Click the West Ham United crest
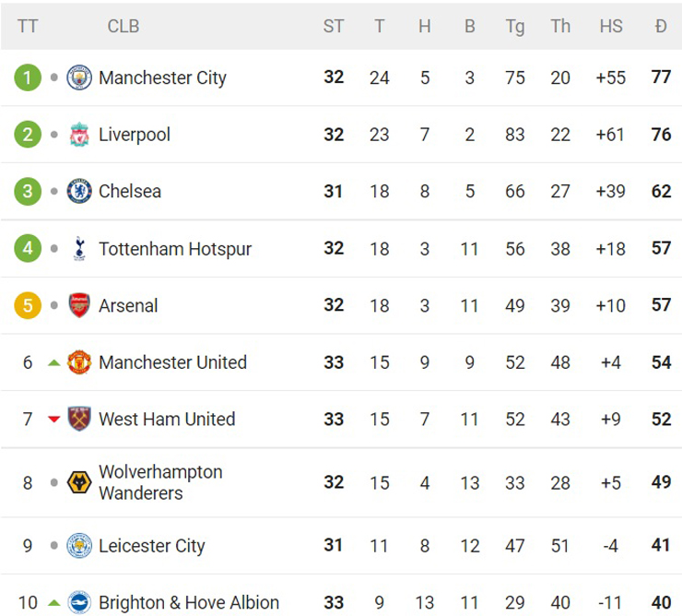 pyautogui.click(x=80, y=420)
